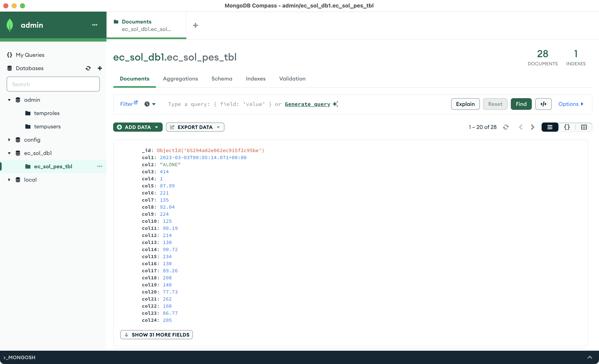Refresh the databases list in the sidebar

coord(88,68)
